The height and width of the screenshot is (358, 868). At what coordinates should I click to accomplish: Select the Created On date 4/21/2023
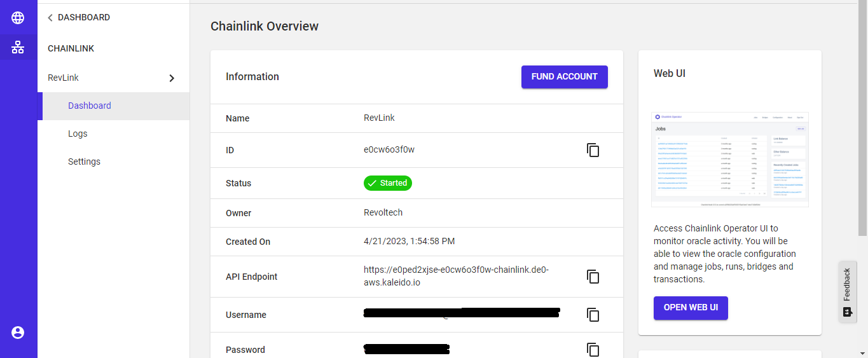[x=409, y=241]
